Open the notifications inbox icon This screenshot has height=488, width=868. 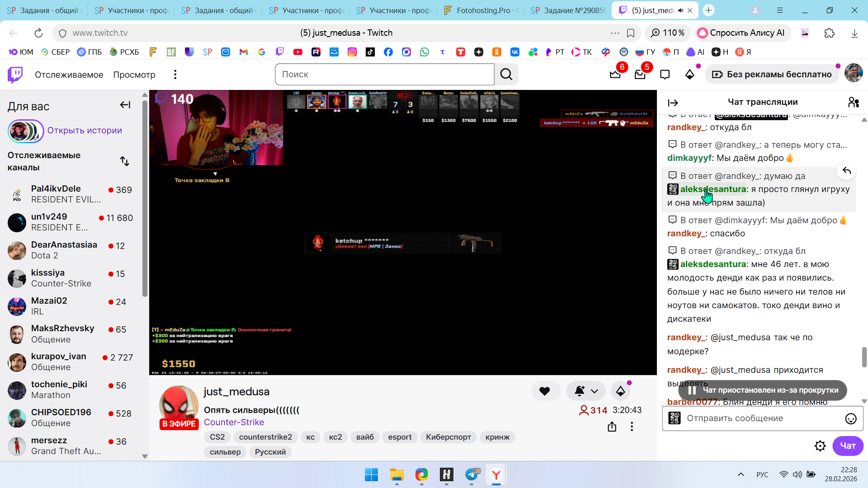pos(640,75)
